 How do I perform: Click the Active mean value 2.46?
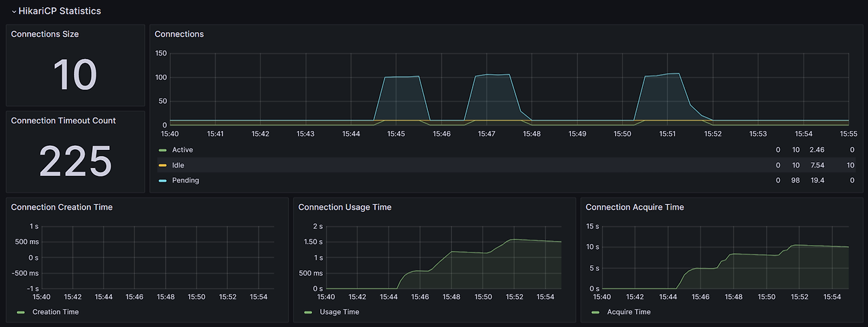(x=818, y=150)
